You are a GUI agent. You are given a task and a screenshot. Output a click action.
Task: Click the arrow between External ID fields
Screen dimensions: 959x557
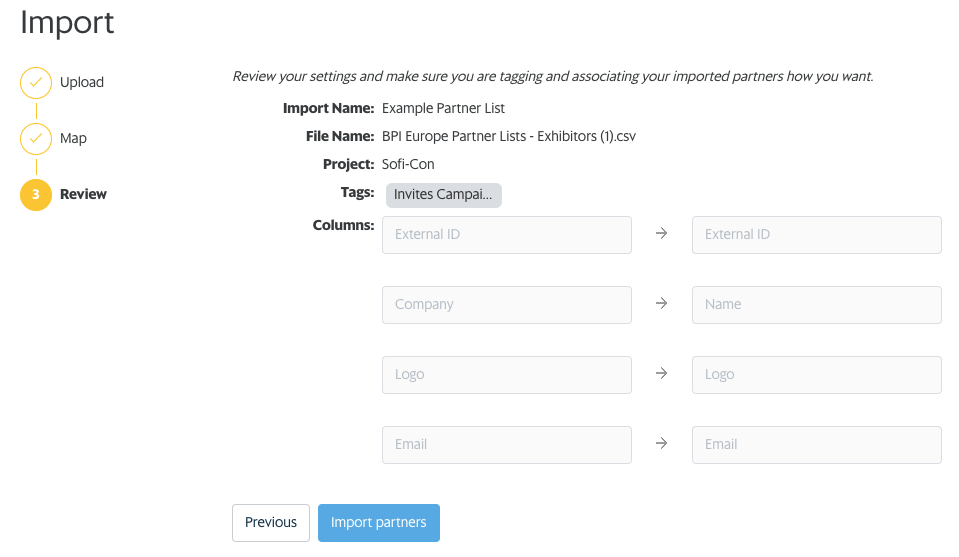pos(661,234)
